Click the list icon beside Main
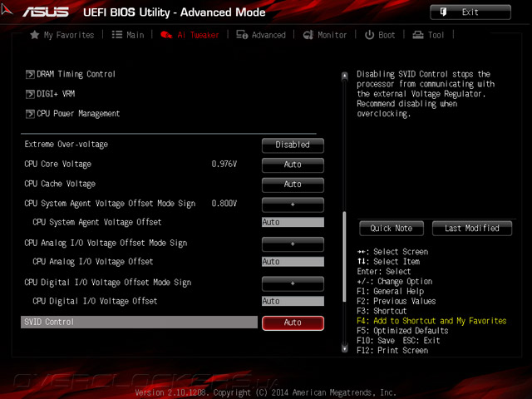 pyautogui.click(x=117, y=35)
